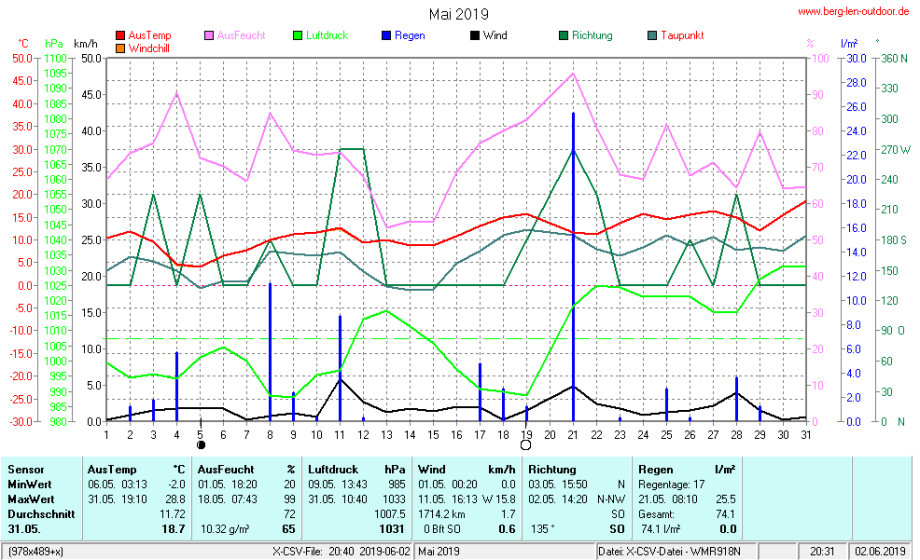Image resolution: width=920 pixels, height=560 pixels.
Task: Select the Sensor header in the data table
Action: (x=26, y=468)
